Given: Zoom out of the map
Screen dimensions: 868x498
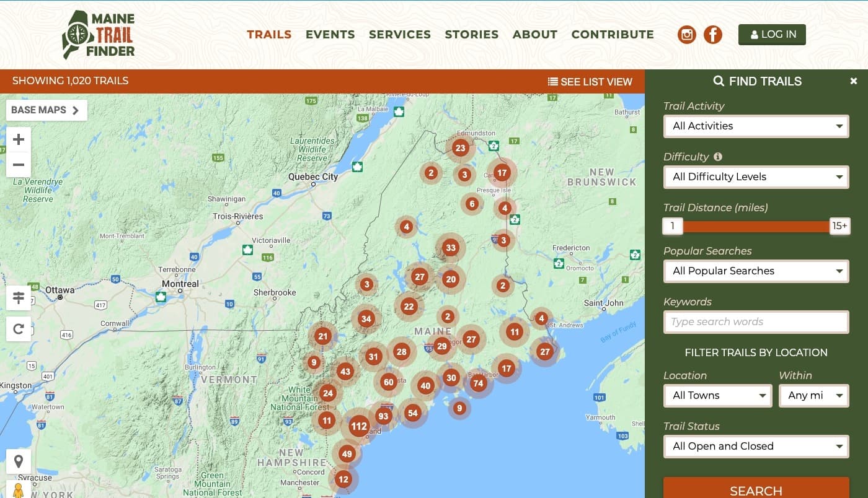Looking at the screenshot, I should pos(19,165).
